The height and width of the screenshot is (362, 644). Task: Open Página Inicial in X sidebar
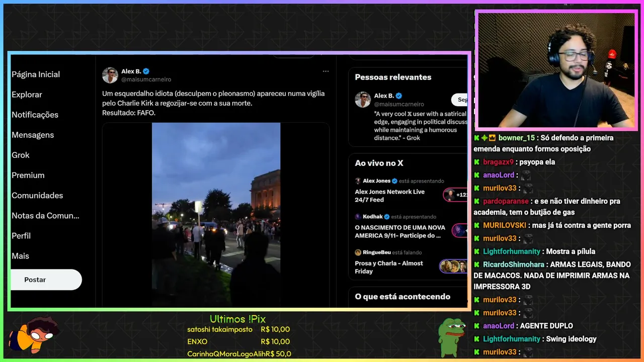[x=36, y=74]
